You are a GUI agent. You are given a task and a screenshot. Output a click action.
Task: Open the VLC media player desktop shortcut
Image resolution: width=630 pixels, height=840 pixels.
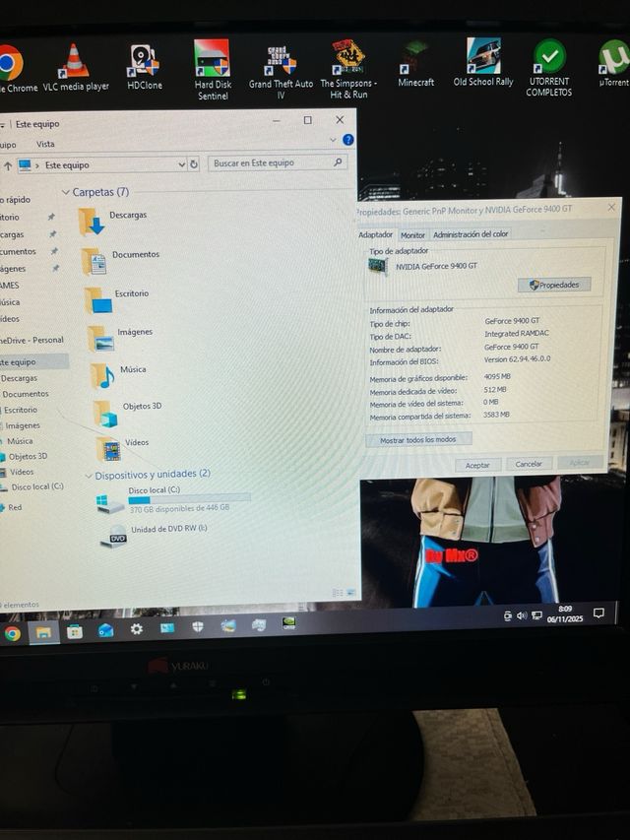pyautogui.click(x=76, y=68)
